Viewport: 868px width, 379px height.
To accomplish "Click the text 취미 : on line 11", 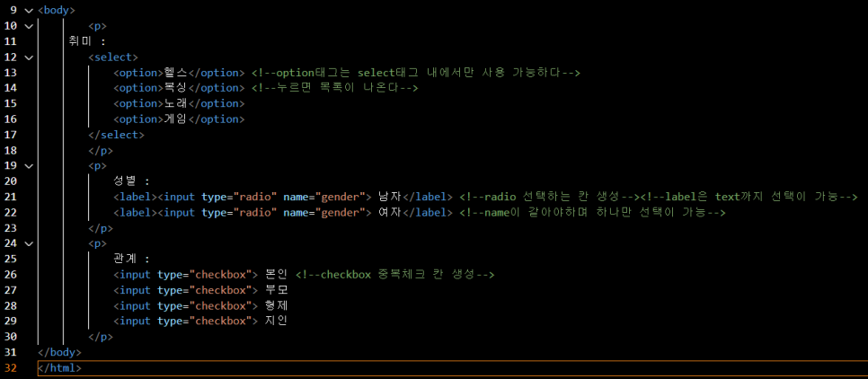I will (87, 41).
